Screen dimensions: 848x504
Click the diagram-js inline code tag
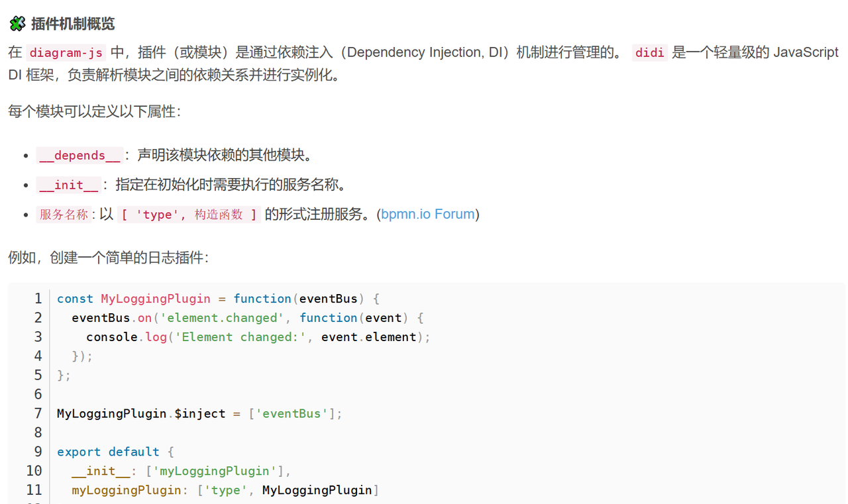(66, 53)
